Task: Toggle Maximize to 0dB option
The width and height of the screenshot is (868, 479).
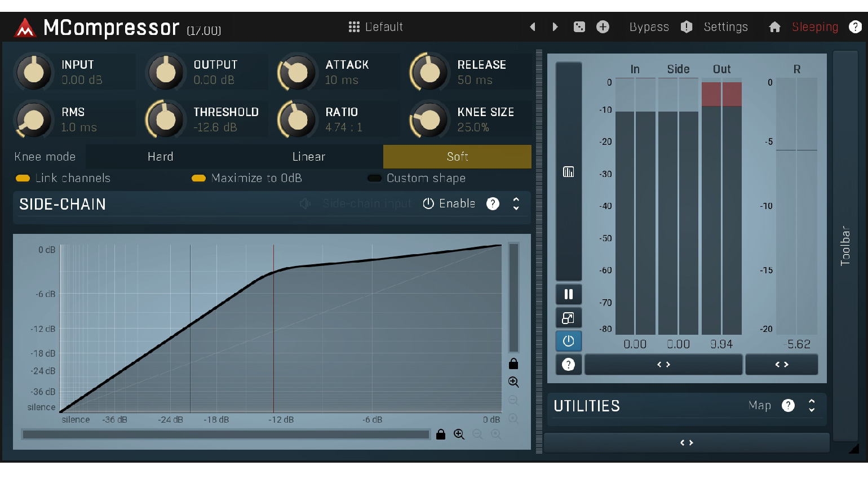Action: (x=198, y=178)
